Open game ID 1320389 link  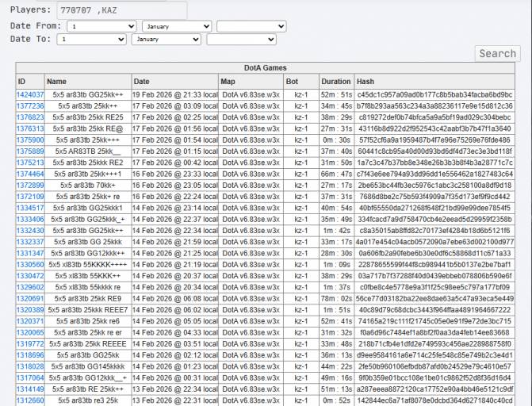[30, 309]
